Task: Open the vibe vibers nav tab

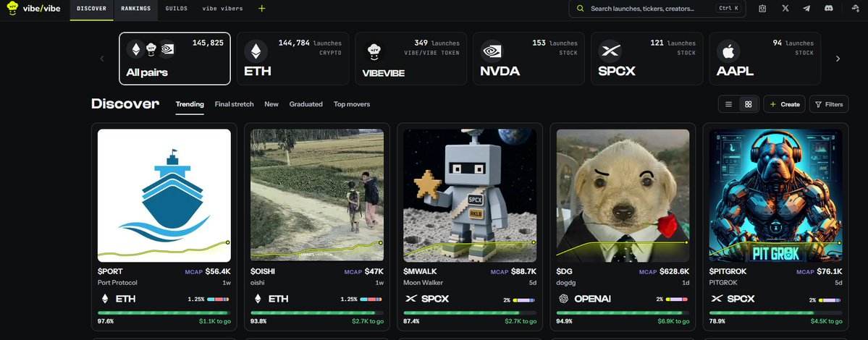Action: click(222, 9)
